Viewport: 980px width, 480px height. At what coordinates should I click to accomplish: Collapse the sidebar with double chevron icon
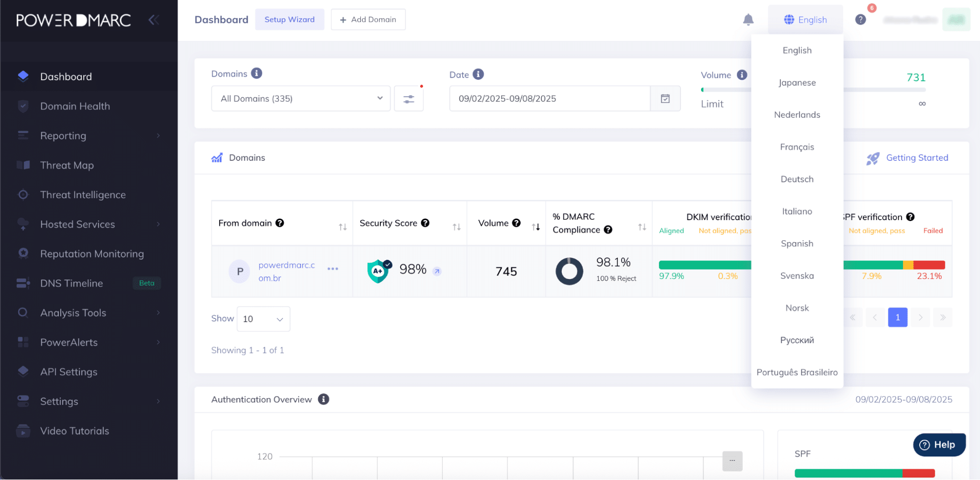click(154, 20)
